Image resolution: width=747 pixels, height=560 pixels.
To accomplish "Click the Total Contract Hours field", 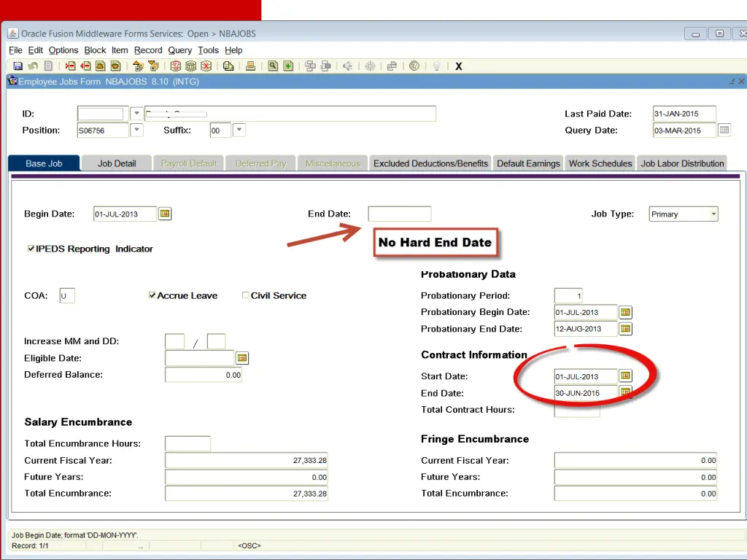I will [577, 410].
